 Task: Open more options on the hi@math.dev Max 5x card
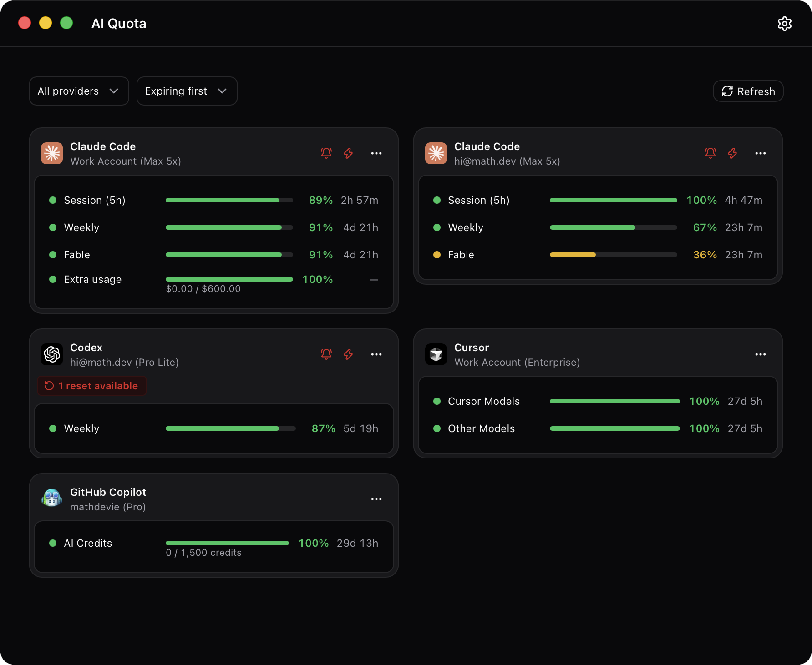(761, 153)
